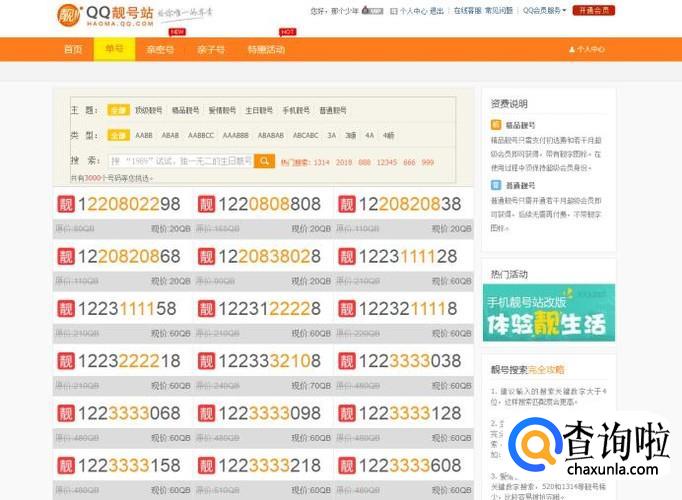Screen dimensions: 682x500
Task: Open the 常见问题 link
Action: (x=499, y=10)
